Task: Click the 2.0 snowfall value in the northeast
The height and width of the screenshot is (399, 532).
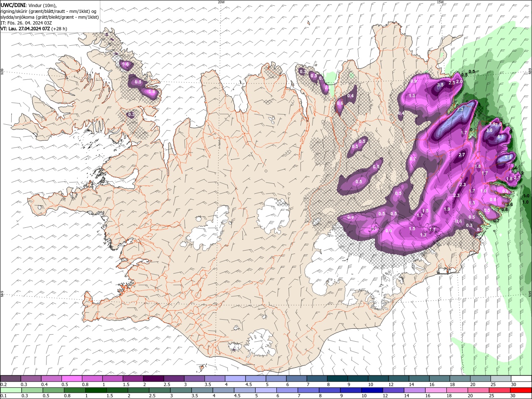Action: tap(459, 81)
